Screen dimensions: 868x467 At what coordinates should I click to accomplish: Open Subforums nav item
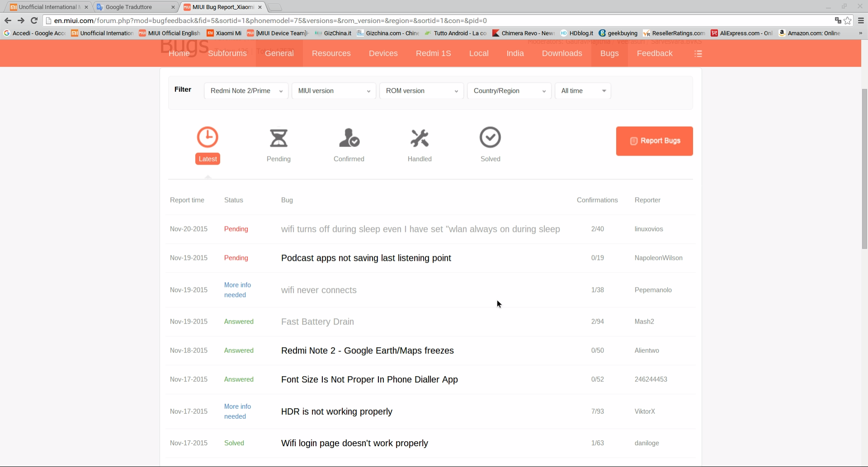coord(227,53)
